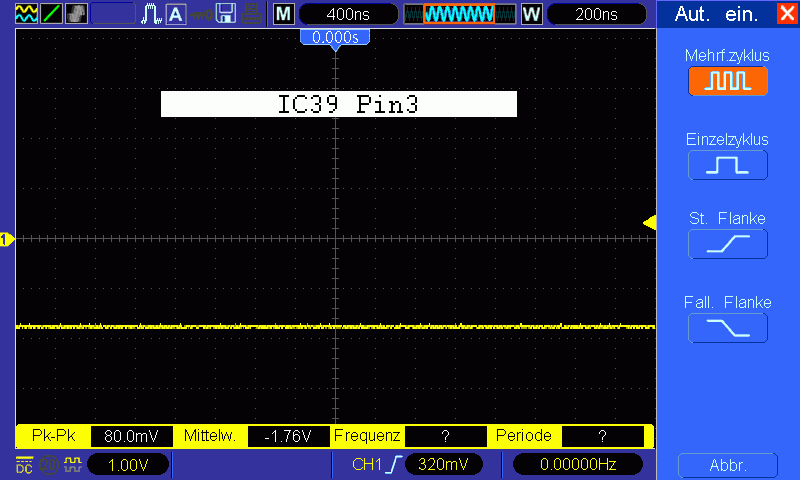Image resolution: width=800 pixels, height=480 pixels.
Task: Click the Abbr. cancel button
Action: [x=728, y=465]
